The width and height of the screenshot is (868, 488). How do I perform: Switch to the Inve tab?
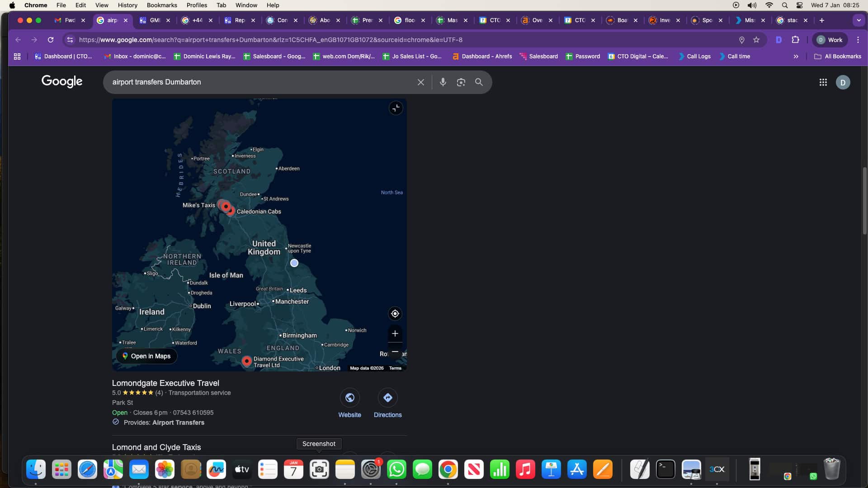click(x=665, y=20)
